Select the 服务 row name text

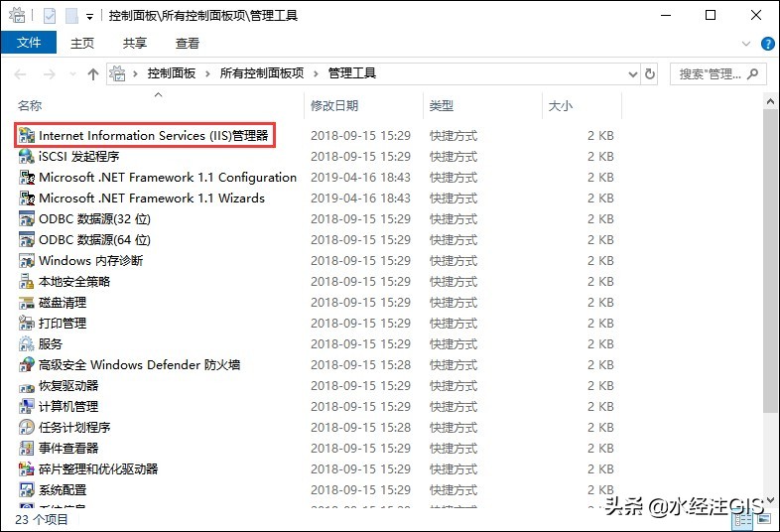coord(51,343)
